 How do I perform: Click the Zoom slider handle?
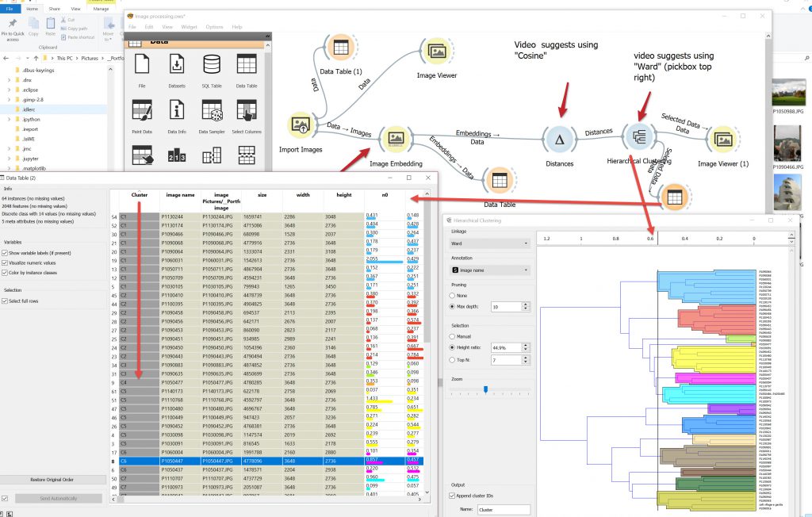pyautogui.click(x=485, y=389)
